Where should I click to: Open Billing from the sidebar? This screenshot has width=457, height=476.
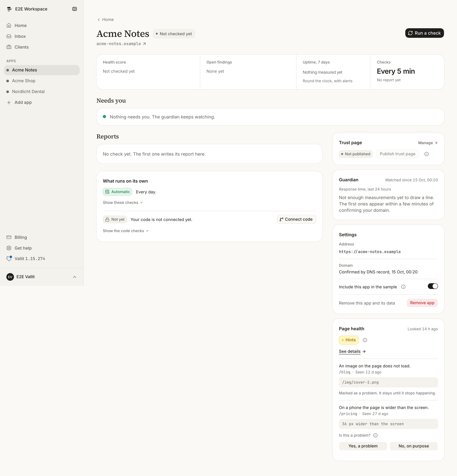(x=42, y=237)
